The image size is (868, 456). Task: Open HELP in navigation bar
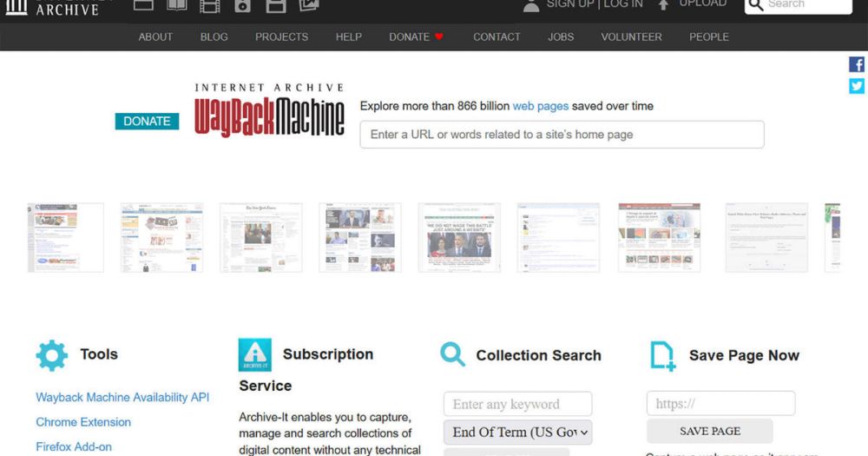[349, 37]
